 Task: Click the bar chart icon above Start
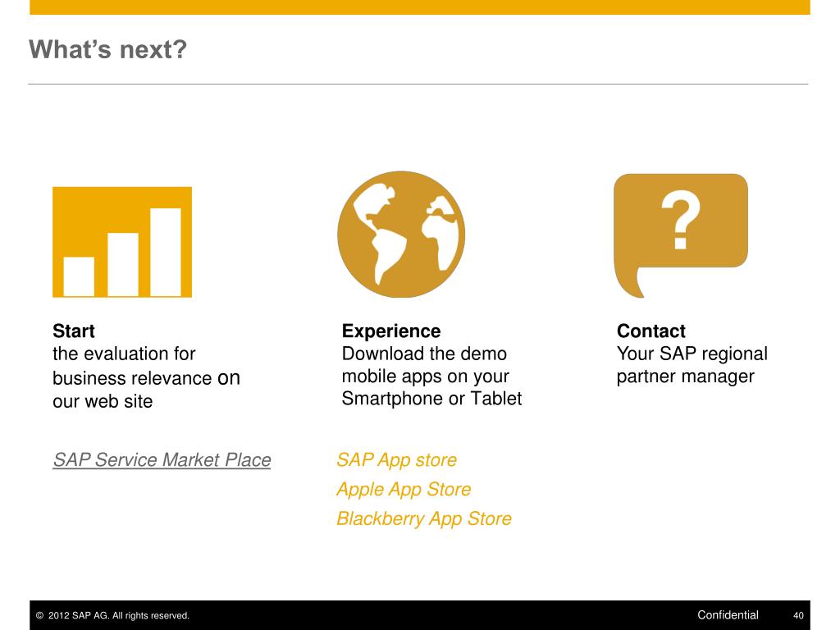122,242
